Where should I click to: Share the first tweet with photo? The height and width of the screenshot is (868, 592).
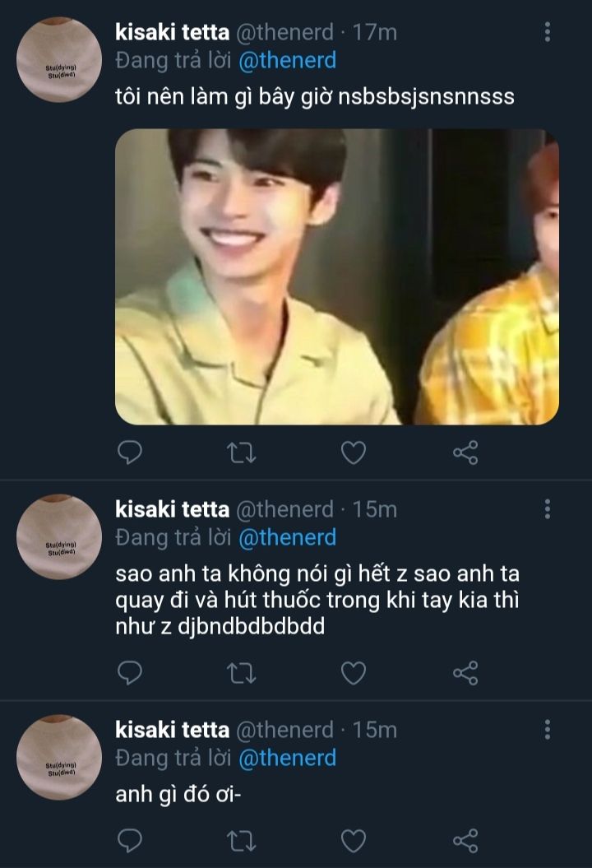point(465,453)
